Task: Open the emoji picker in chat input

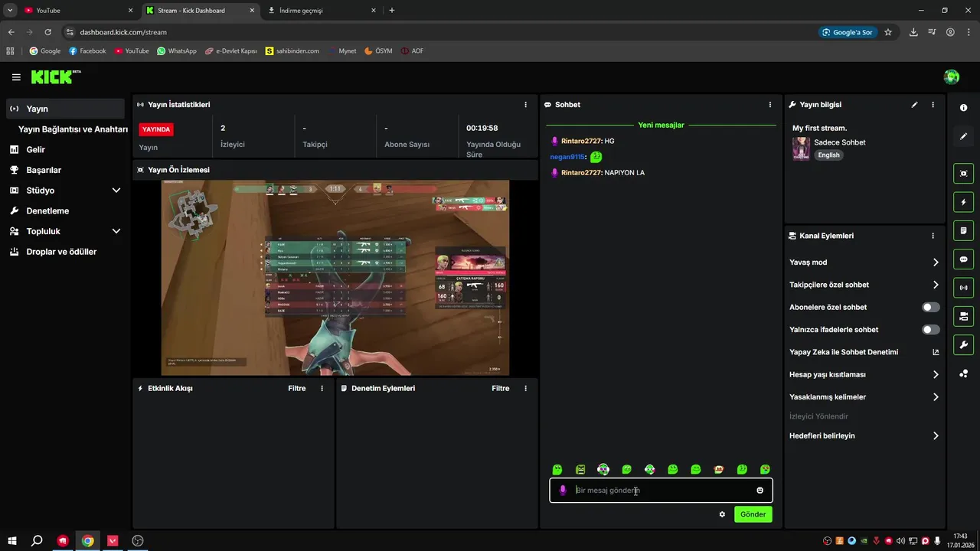Action: 759,491
